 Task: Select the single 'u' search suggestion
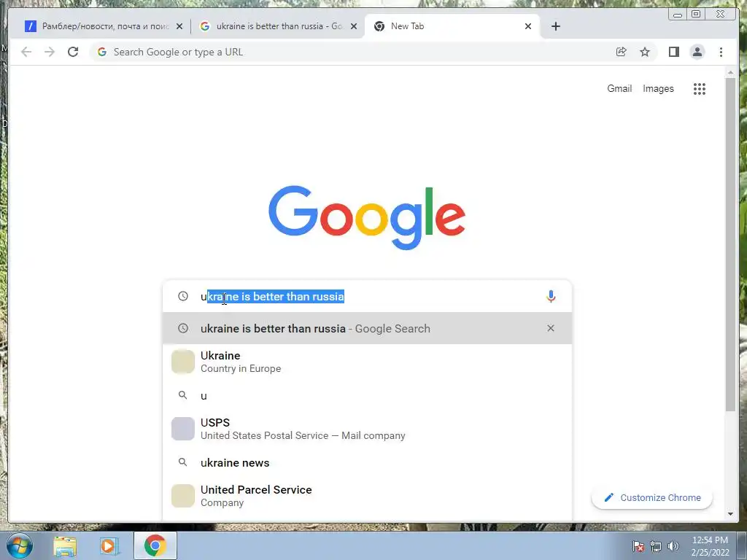[x=367, y=395]
